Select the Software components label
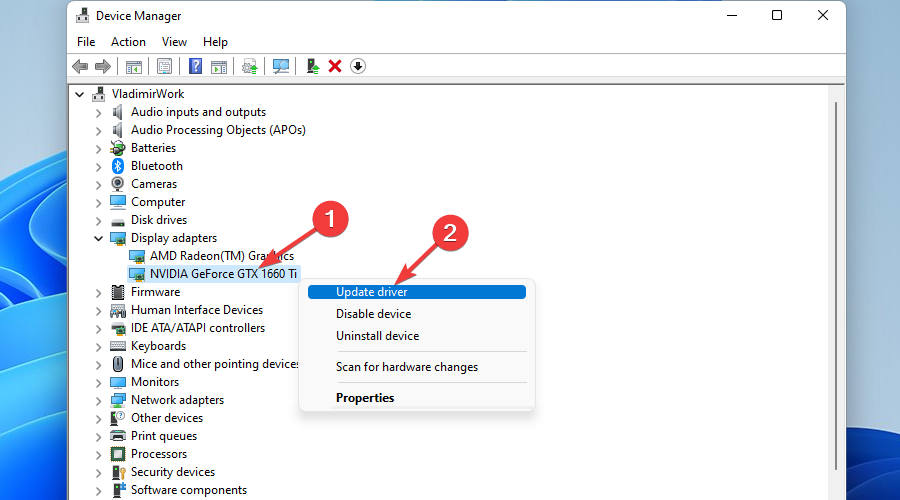 click(x=189, y=490)
